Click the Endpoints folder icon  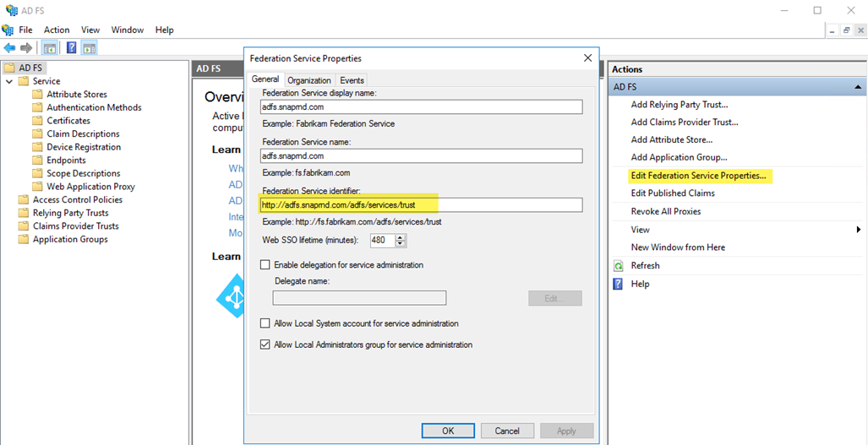tap(37, 160)
